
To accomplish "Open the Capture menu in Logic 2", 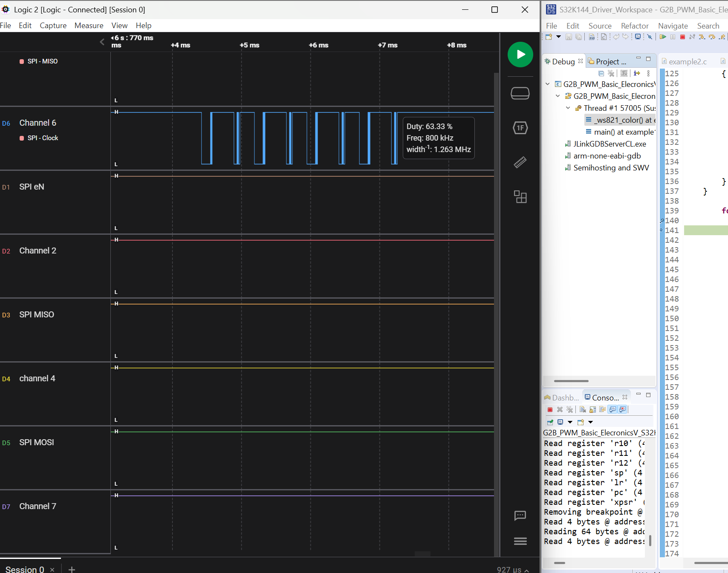I will click(x=53, y=26).
